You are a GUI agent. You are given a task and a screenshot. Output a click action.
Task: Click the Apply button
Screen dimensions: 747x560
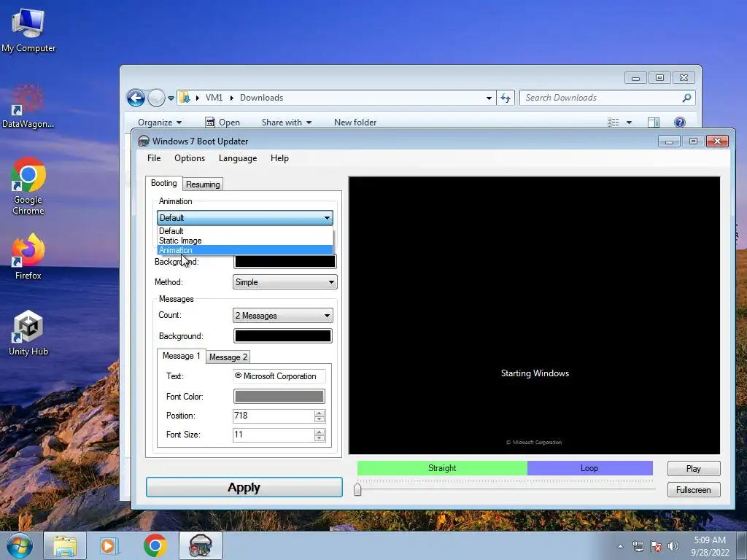pos(244,487)
